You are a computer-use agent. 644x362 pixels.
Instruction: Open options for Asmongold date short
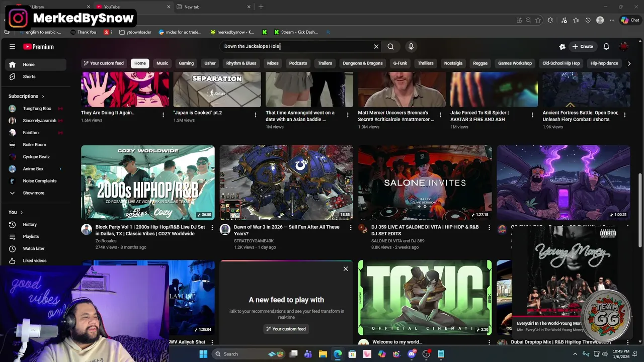[x=348, y=115]
